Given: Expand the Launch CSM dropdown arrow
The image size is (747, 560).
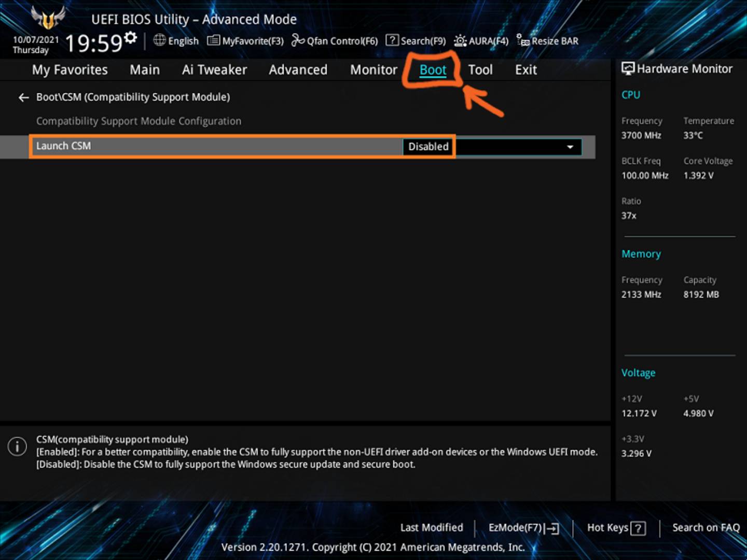Looking at the screenshot, I should [x=570, y=147].
